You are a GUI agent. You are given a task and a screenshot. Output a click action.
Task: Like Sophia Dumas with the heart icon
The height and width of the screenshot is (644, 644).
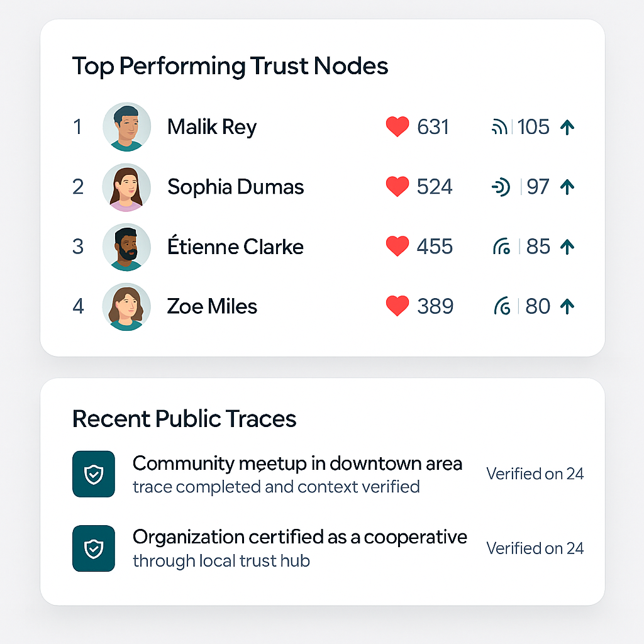coord(397,186)
